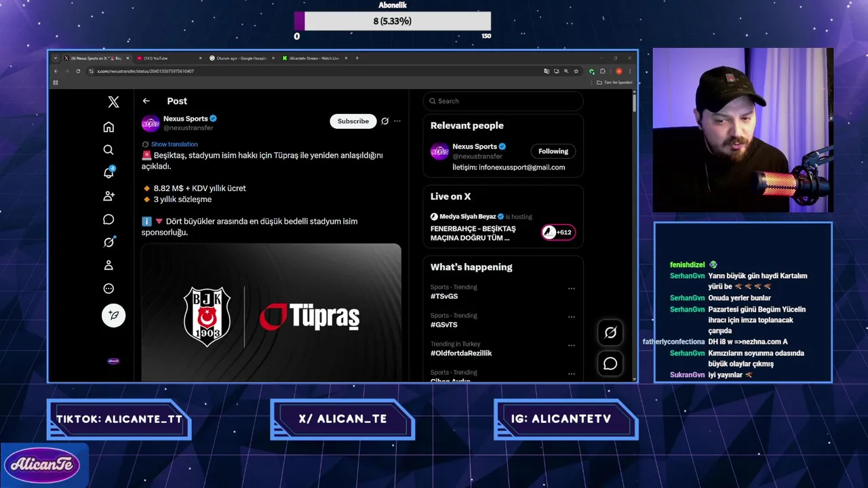
Task: Click the translate page icon in address bar
Action: [547, 71]
